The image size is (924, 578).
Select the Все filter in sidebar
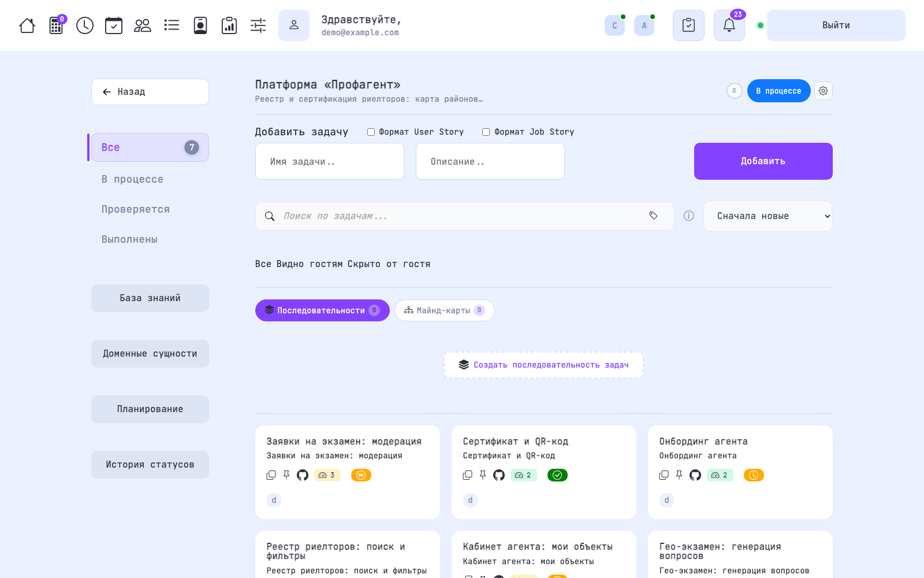(x=150, y=147)
